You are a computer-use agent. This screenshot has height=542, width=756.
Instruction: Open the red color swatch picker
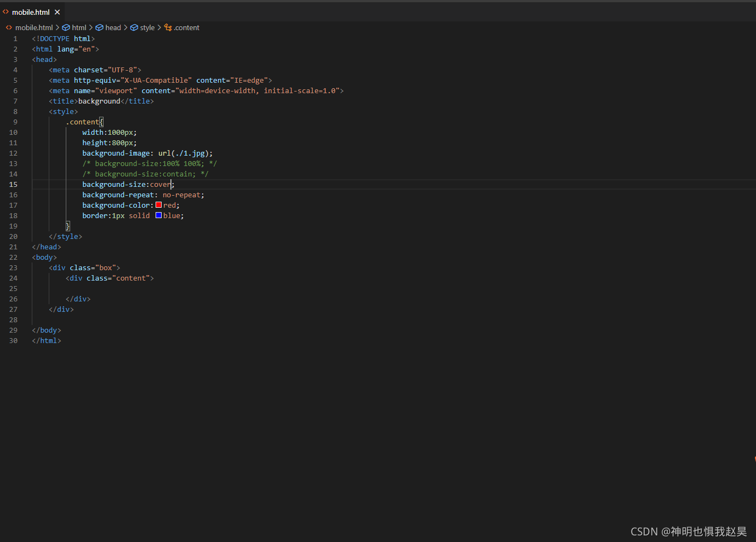(x=158, y=205)
